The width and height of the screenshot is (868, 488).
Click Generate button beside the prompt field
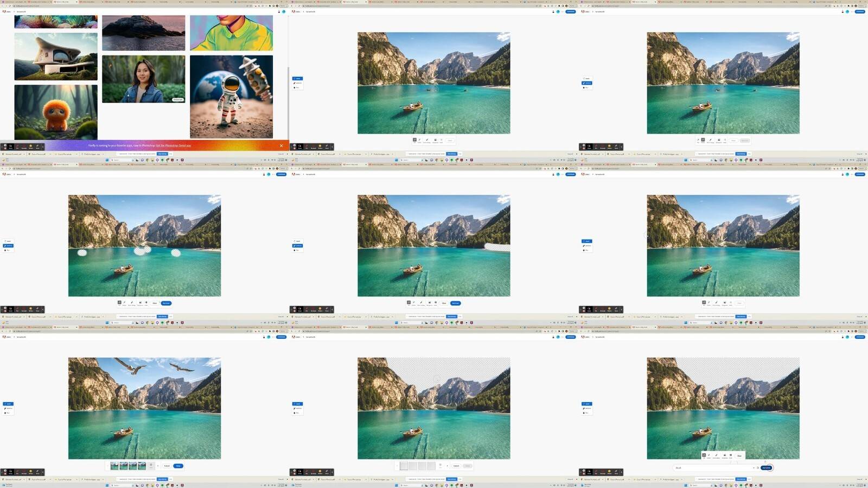(767, 468)
